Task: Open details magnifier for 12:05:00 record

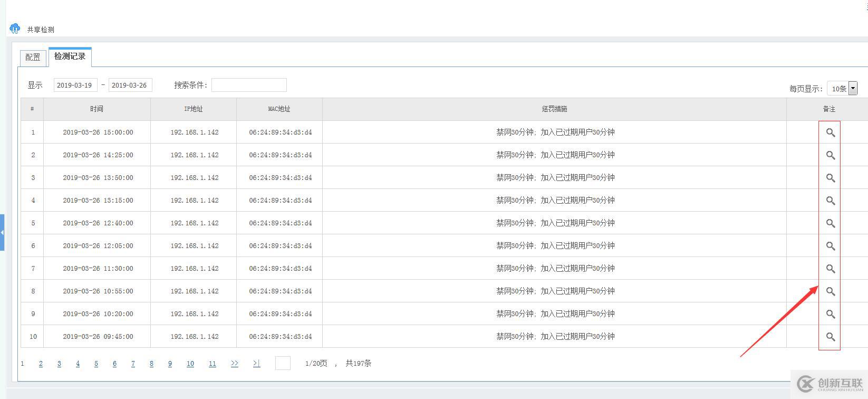Action: pyautogui.click(x=830, y=246)
